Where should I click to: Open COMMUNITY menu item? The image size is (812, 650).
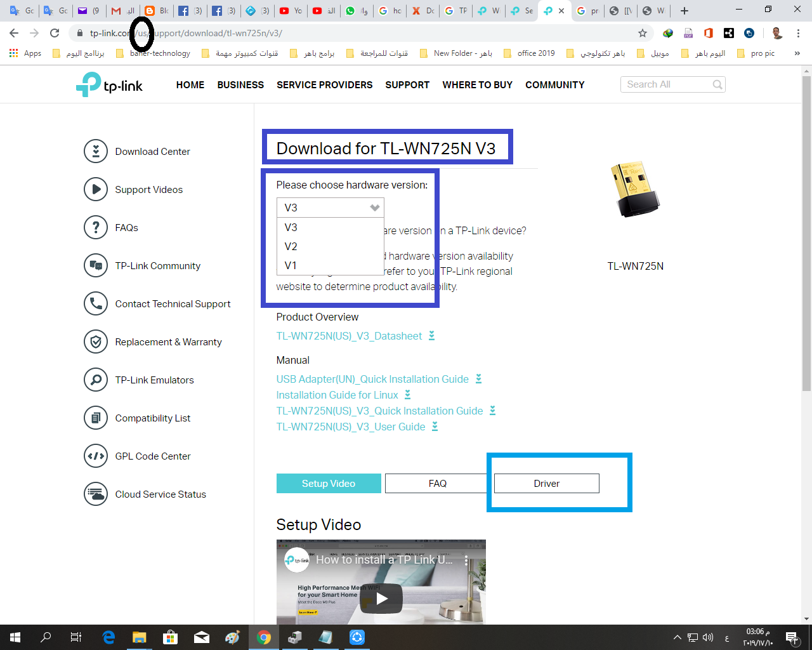point(555,84)
